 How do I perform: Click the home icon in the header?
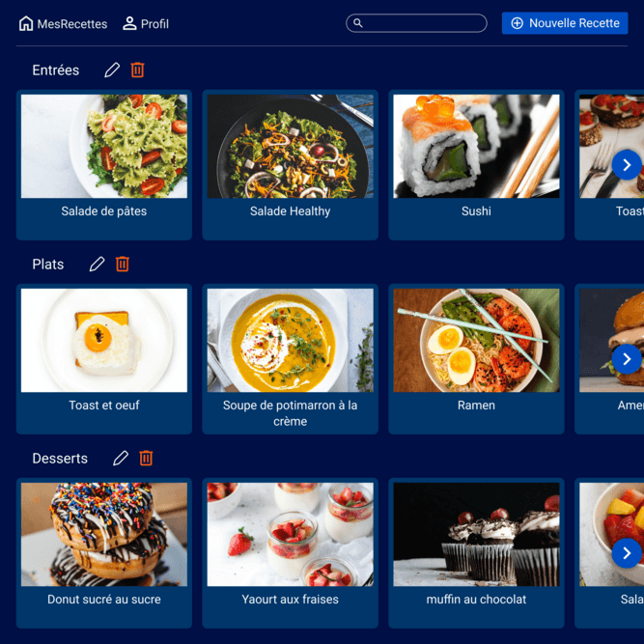click(x=26, y=23)
